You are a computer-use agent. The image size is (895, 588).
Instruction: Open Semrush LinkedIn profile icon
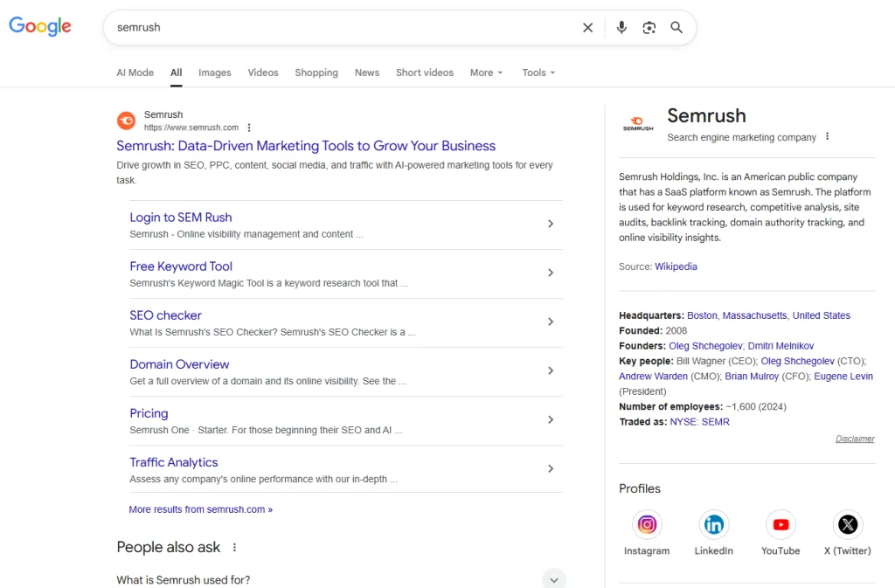point(714,525)
